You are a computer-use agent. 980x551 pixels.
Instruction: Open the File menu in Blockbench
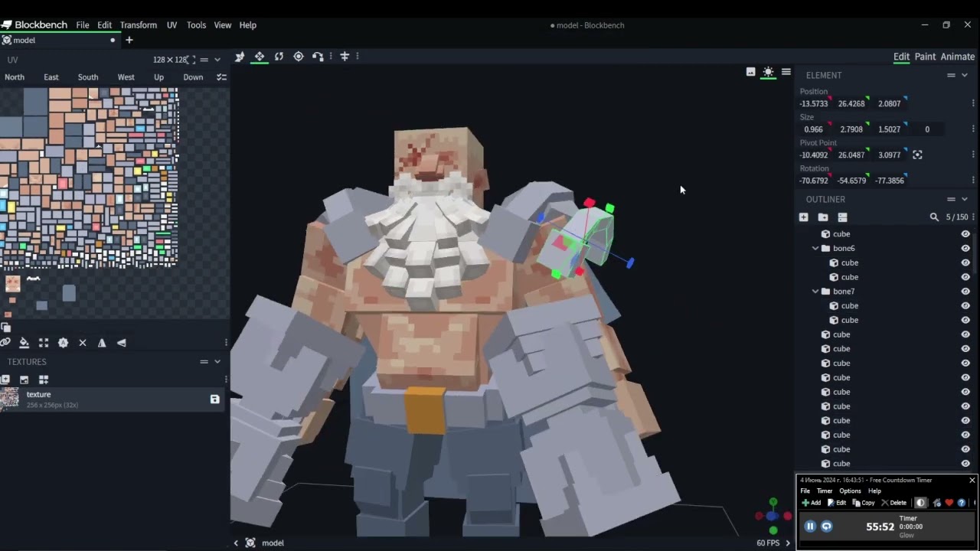[83, 25]
